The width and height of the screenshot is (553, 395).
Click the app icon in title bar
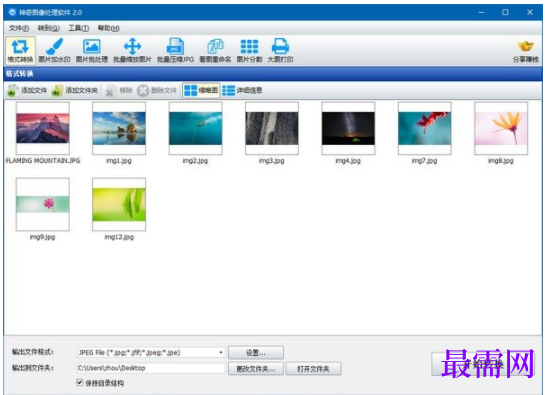pos(12,12)
